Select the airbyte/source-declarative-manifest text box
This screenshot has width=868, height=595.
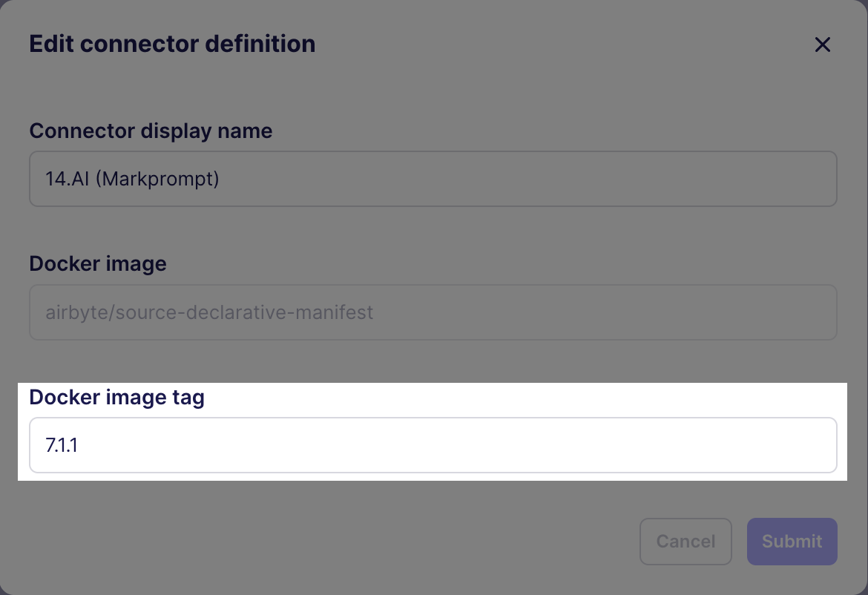coord(433,312)
